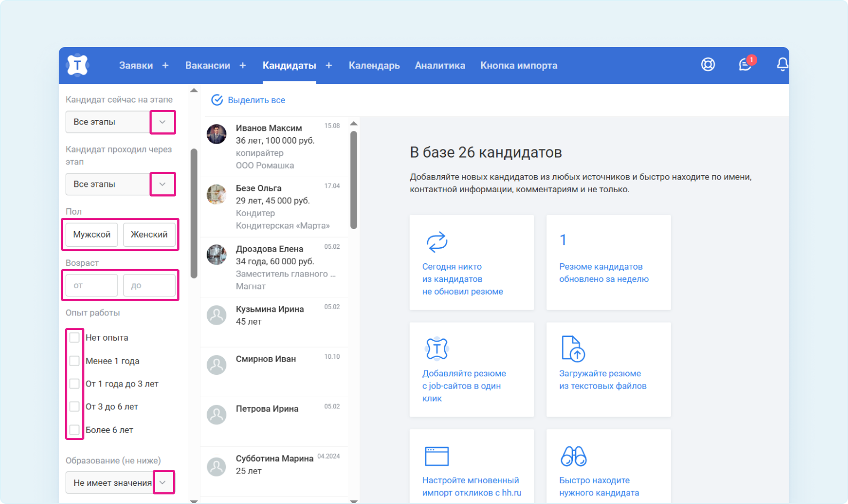Click the age от input field

click(x=92, y=286)
